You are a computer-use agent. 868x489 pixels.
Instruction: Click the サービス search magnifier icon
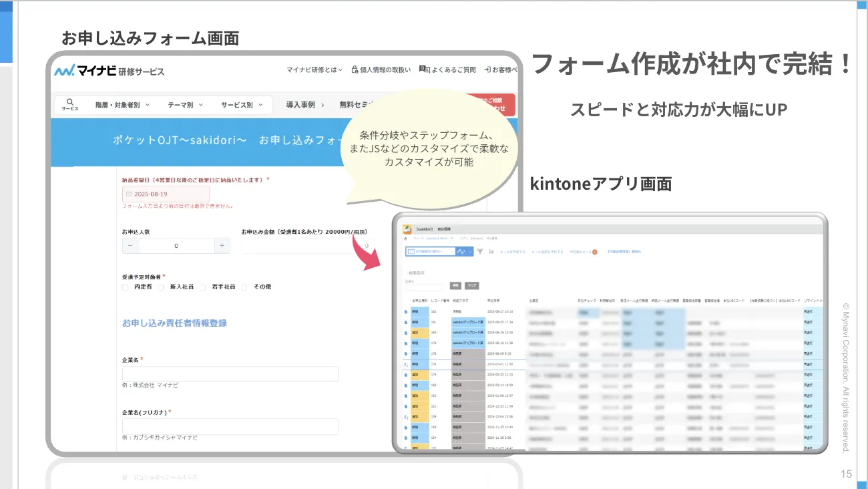(70, 103)
